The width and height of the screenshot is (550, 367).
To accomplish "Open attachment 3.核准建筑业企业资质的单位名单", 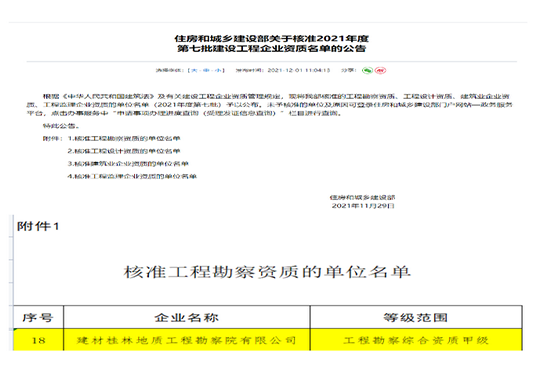I will (x=128, y=164).
